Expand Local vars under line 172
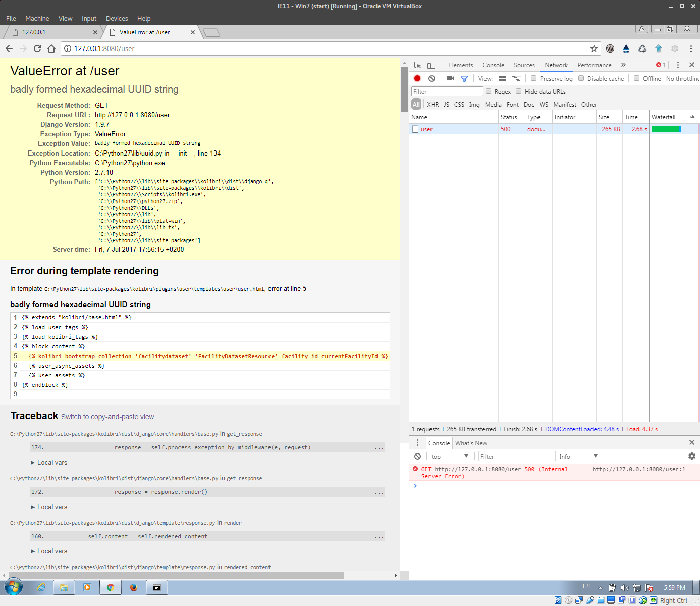Viewport: 700px width, 606px height. pyautogui.click(x=49, y=507)
